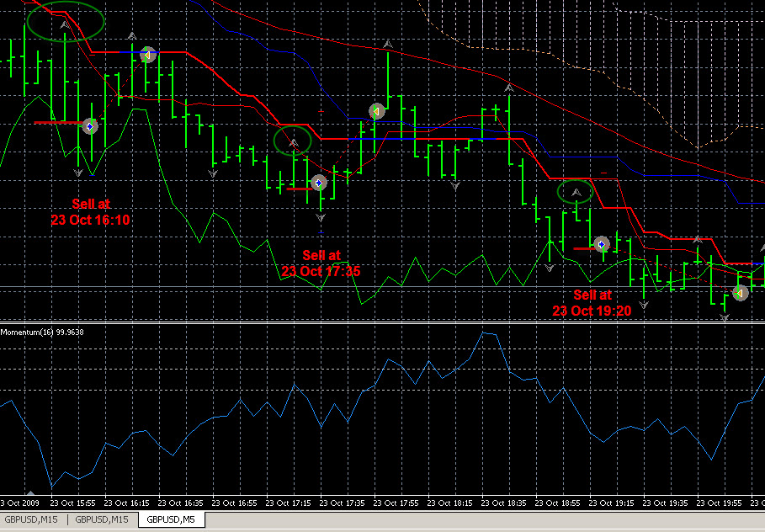Open the second GBPUSD,M15 tab
765x532 pixels.
102,520
